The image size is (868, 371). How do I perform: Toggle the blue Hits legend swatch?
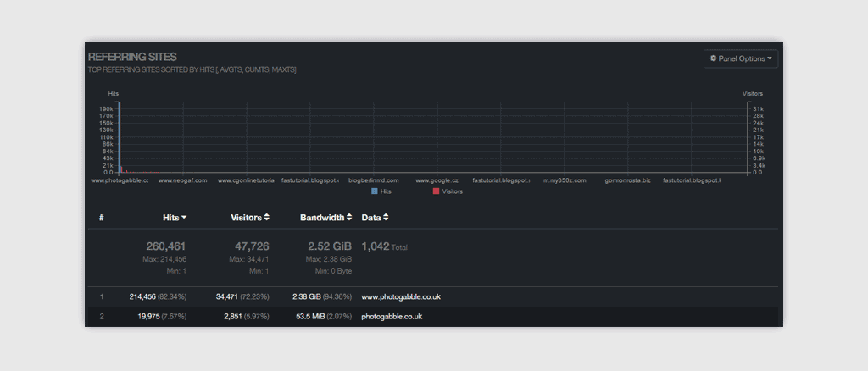(374, 191)
